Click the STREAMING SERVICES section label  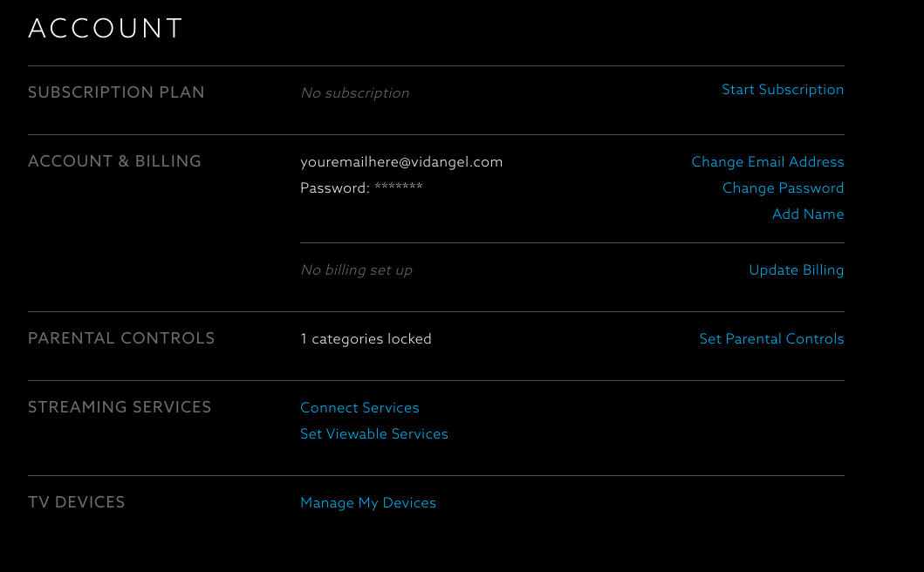120,407
